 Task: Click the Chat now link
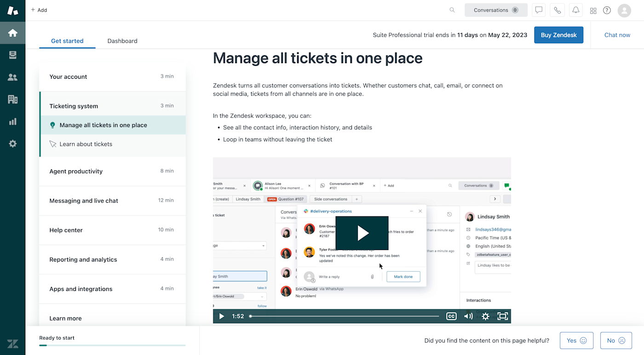(617, 35)
